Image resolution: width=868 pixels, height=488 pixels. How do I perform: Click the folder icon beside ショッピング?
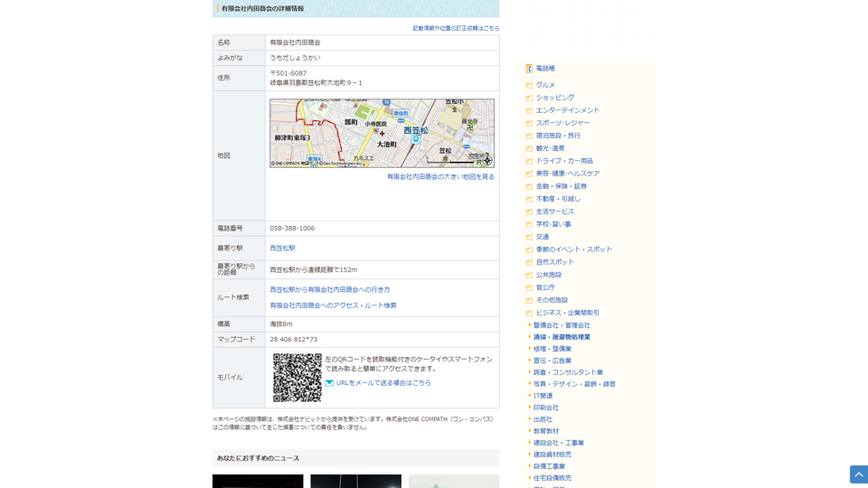click(x=529, y=98)
